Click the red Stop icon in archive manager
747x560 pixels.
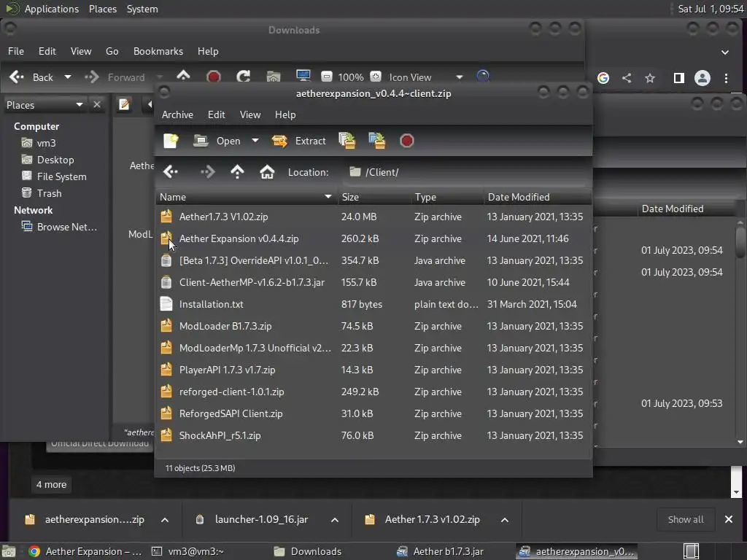(407, 141)
